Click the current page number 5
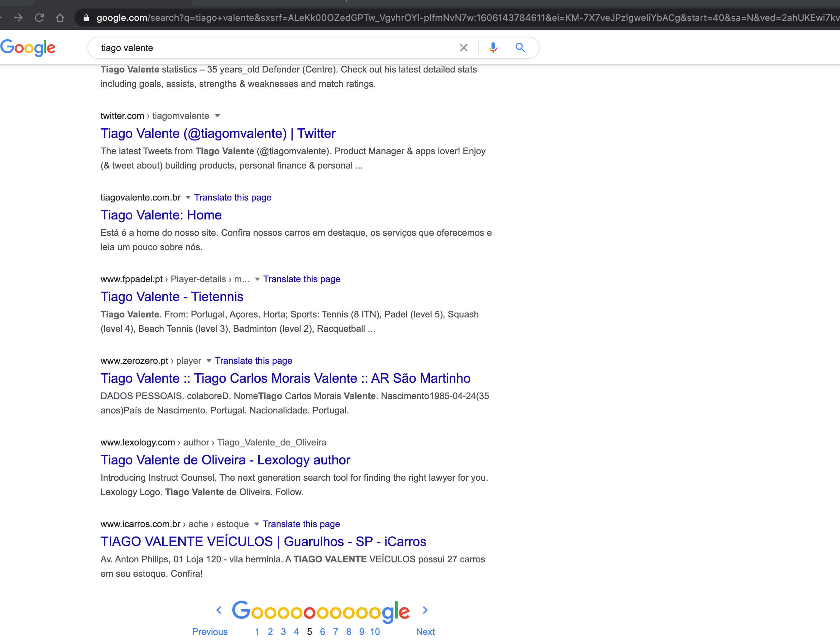Screen dimensions: 840x644 pos(309,632)
